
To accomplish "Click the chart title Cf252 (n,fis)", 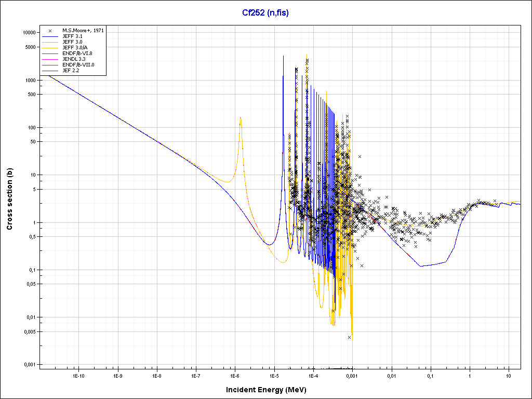I will pyautogui.click(x=266, y=13).
